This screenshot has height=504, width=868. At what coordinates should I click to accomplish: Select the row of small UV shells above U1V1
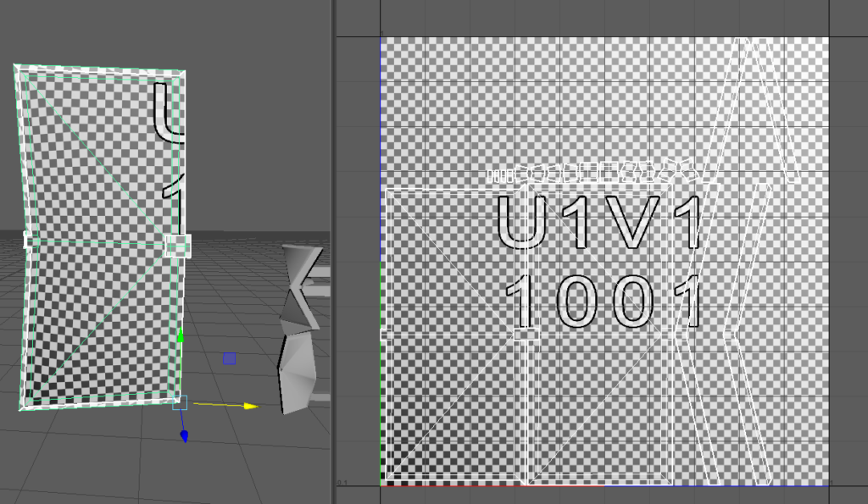[602, 174]
